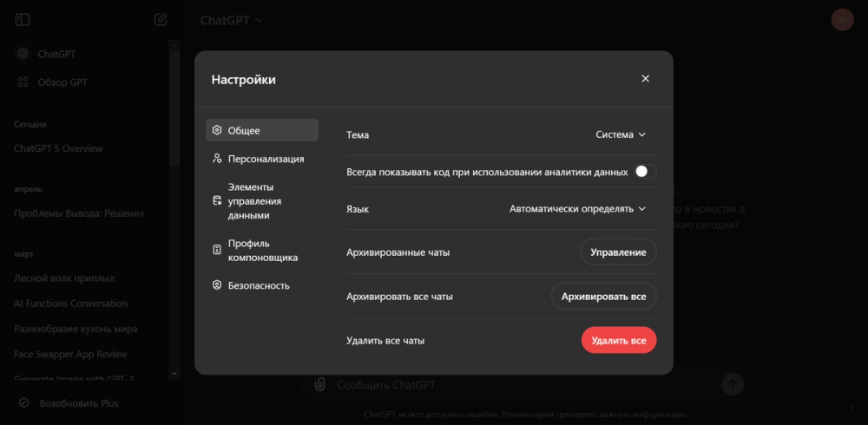Click the send arrow button
Image resolution: width=868 pixels, height=425 pixels.
click(x=733, y=384)
